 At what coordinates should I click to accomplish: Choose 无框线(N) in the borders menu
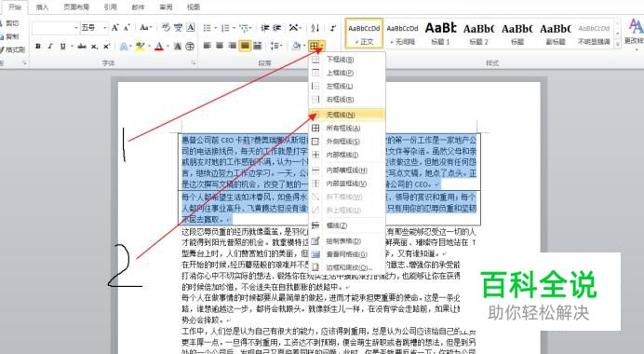[347, 115]
